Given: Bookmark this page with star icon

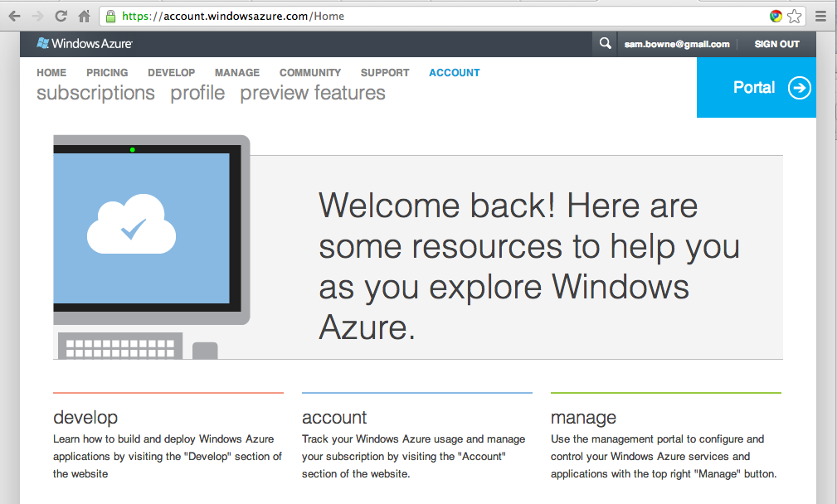Looking at the screenshot, I should point(794,16).
